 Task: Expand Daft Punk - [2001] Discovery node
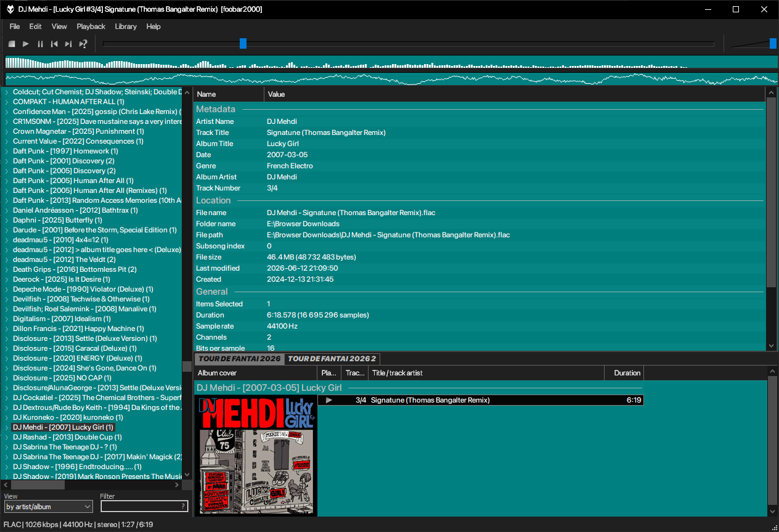pyautogui.click(x=7, y=161)
